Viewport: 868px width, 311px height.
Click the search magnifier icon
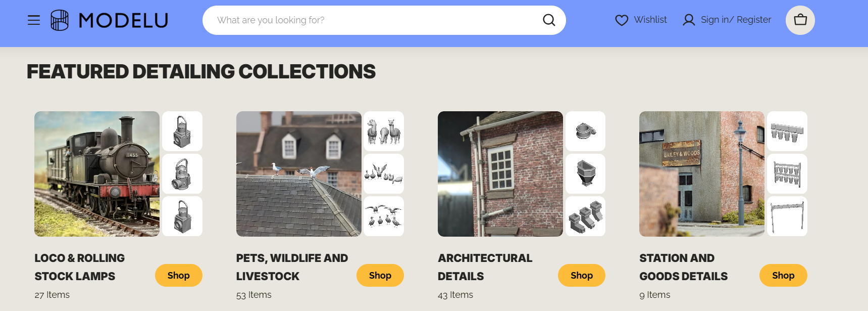tap(549, 20)
